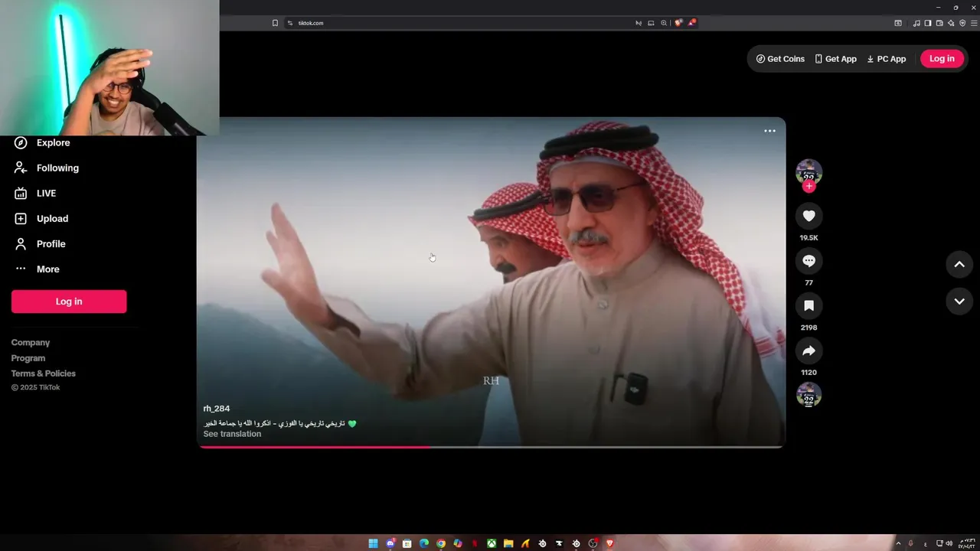
Task: Like the video with the heart icon
Action: pyautogui.click(x=808, y=216)
